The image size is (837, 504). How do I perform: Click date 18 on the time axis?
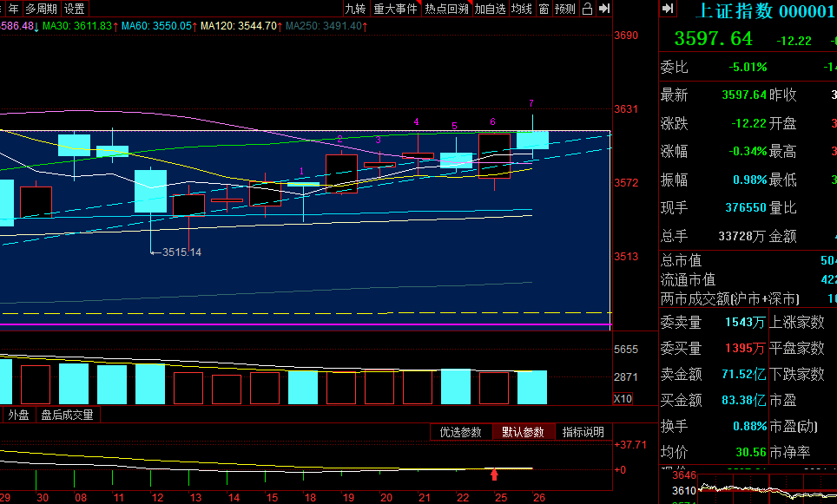(x=310, y=498)
